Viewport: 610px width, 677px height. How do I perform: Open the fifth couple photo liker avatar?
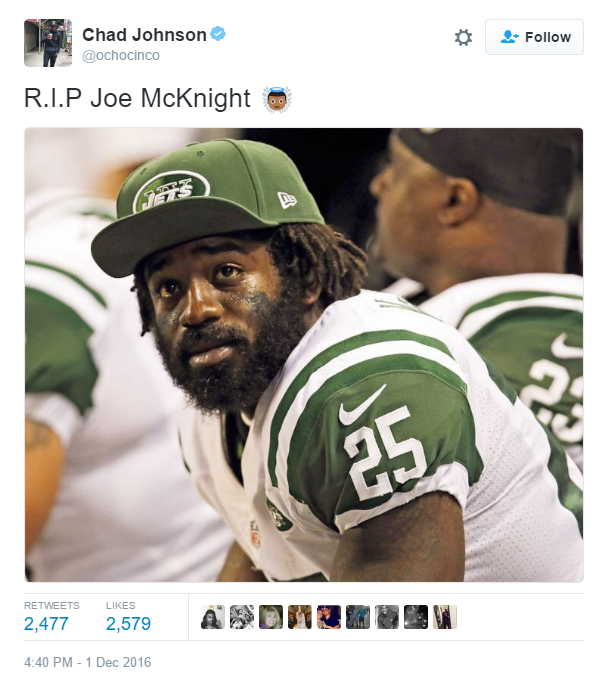[x=329, y=617]
